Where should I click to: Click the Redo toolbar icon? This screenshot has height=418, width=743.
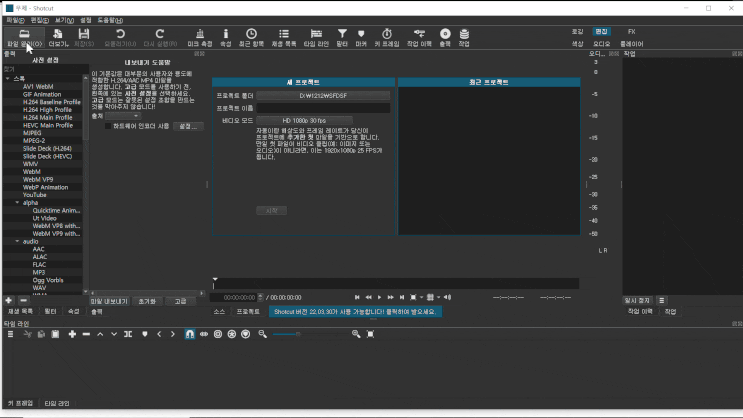point(160,37)
